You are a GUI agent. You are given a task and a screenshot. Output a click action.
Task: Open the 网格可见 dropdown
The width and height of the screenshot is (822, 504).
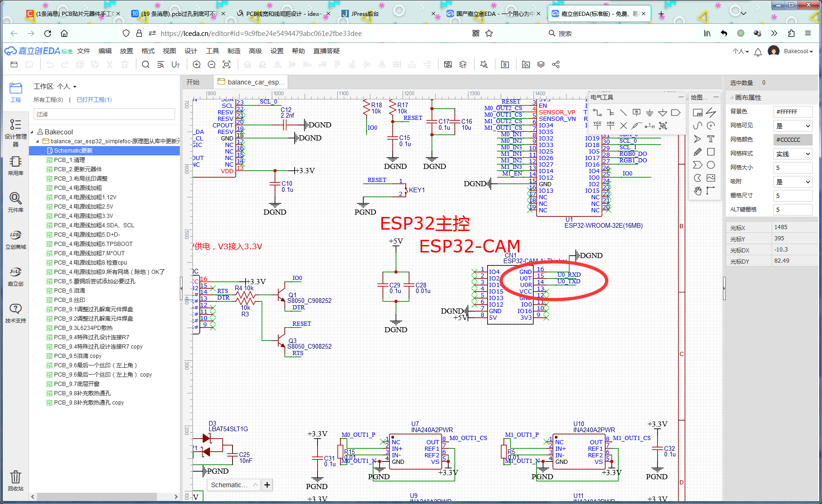coord(793,126)
